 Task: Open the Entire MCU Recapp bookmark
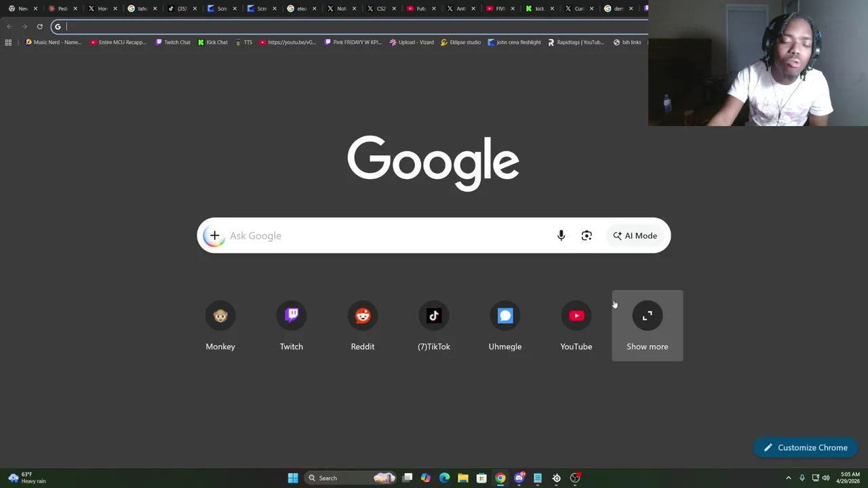pyautogui.click(x=118, y=42)
